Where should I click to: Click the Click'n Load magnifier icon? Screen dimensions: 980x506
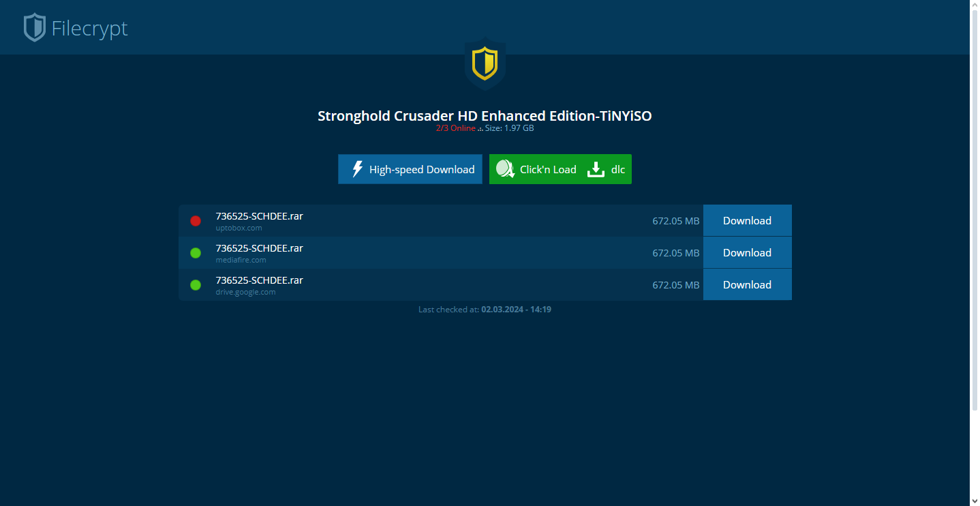point(505,168)
